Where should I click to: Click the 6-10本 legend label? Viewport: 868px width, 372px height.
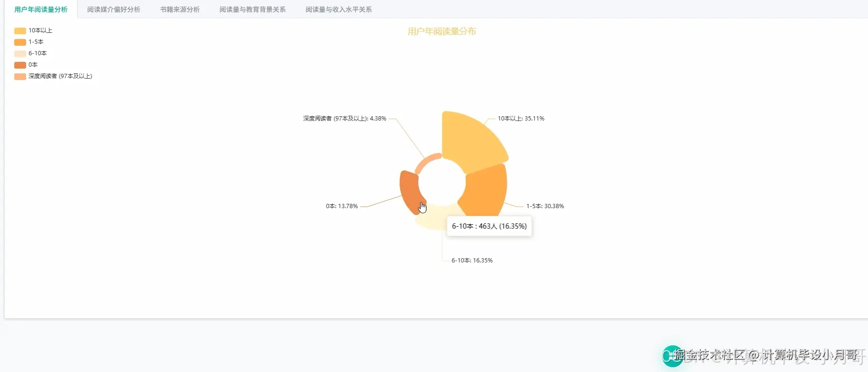pos(38,53)
